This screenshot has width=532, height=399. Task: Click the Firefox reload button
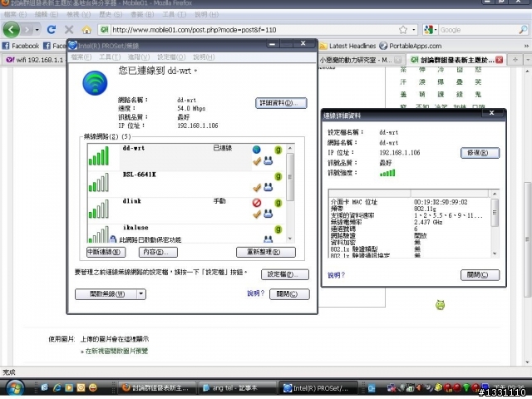[52, 30]
